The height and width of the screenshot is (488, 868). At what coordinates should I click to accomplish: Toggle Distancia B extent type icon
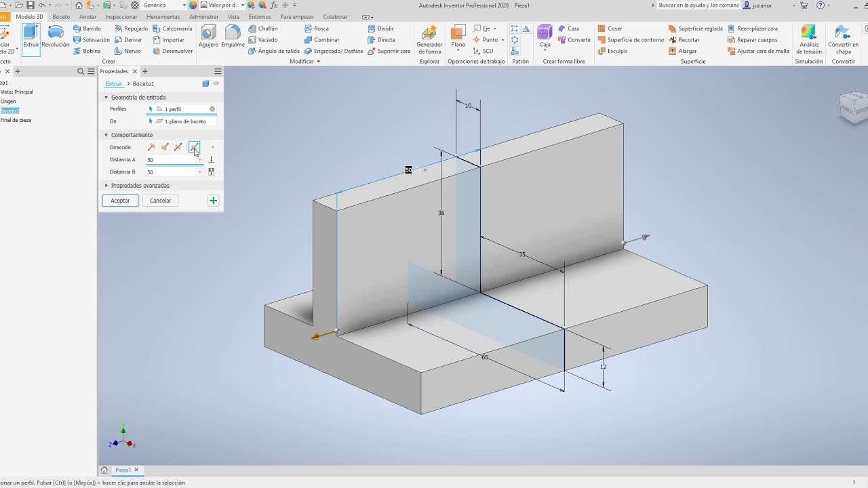[x=212, y=172]
